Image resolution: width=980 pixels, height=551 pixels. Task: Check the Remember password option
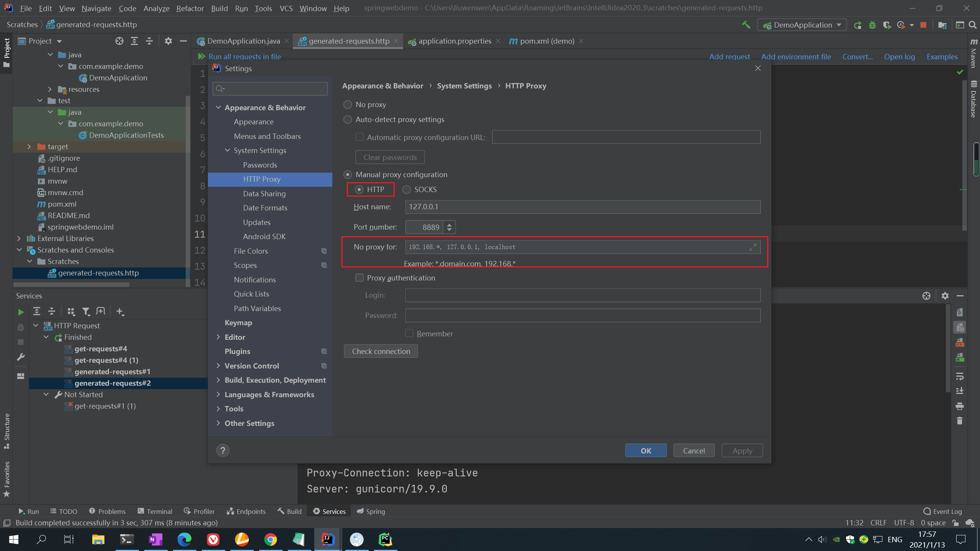(x=409, y=333)
